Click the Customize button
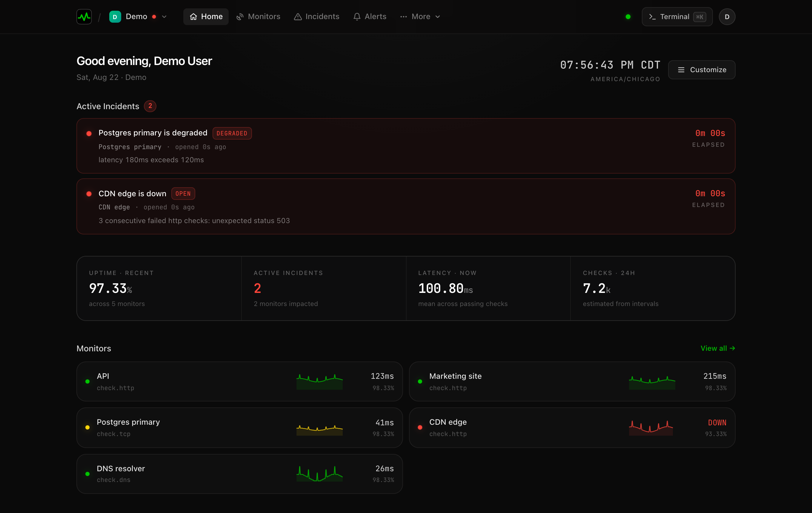 coord(702,70)
